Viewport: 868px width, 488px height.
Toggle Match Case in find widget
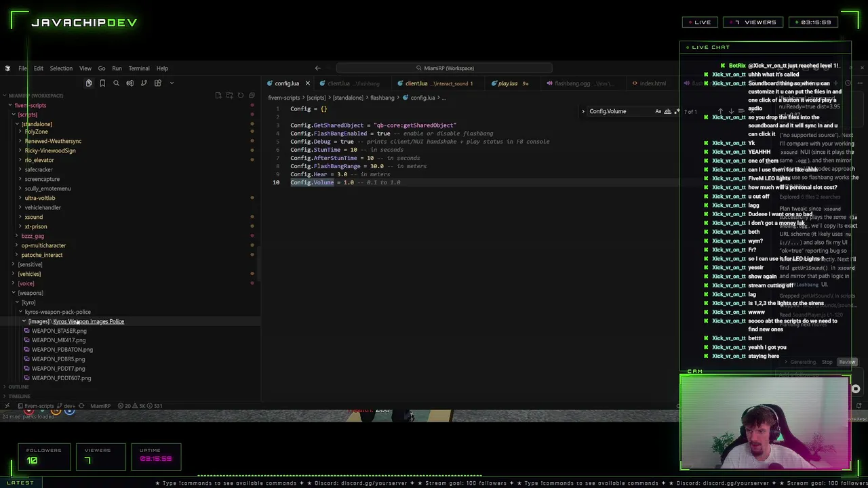(x=658, y=111)
